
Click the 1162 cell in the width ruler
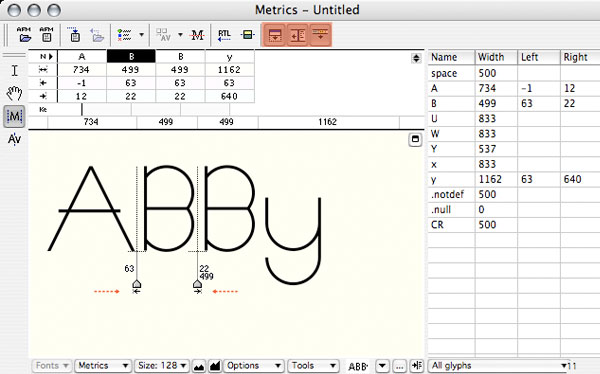(x=328, y=122)
